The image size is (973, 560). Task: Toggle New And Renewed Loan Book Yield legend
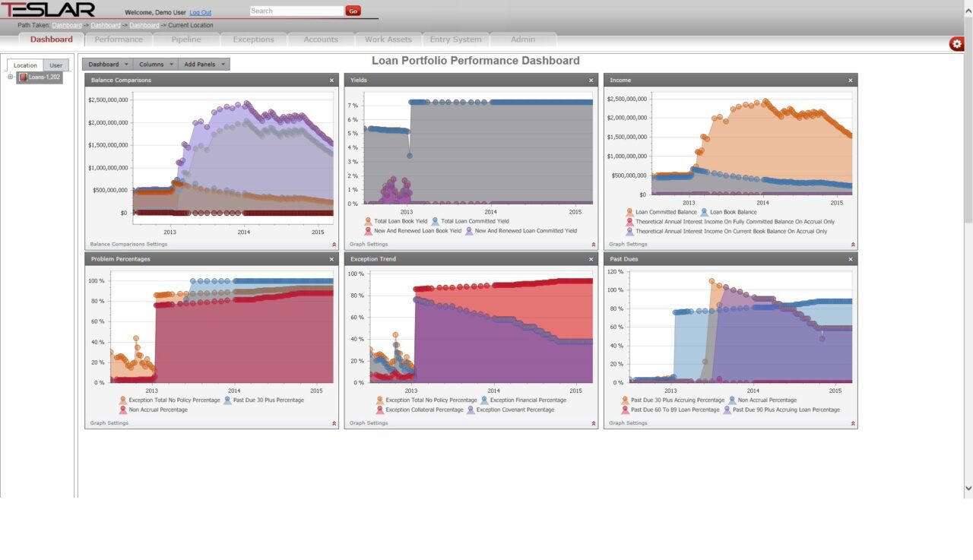pyautogui.click(x=413, y=230)
